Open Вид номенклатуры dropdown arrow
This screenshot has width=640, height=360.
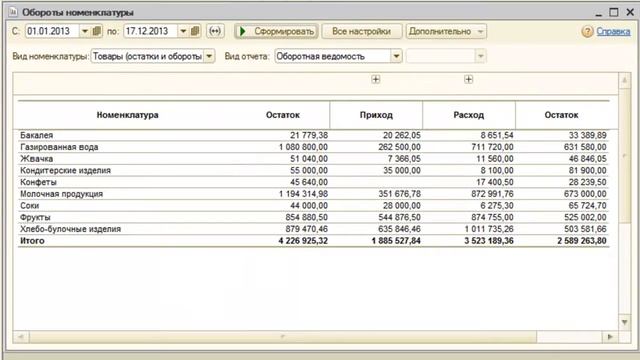pos(209,56)
